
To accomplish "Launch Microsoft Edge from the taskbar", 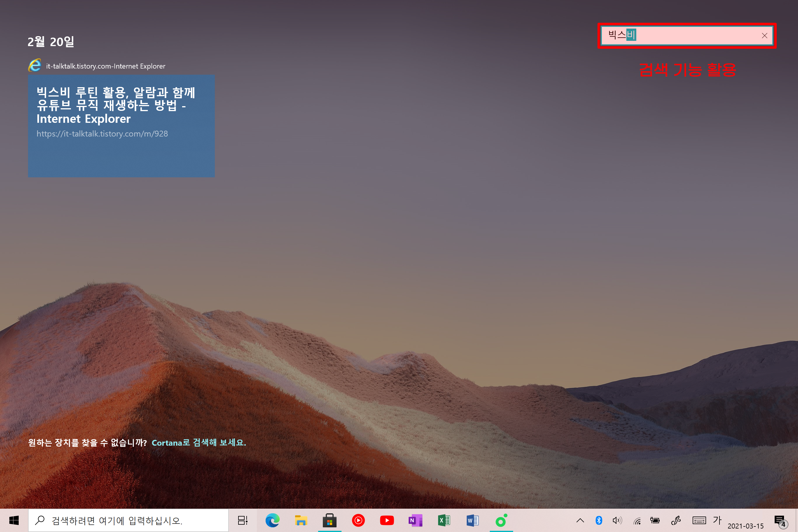I will click(272, 520).
